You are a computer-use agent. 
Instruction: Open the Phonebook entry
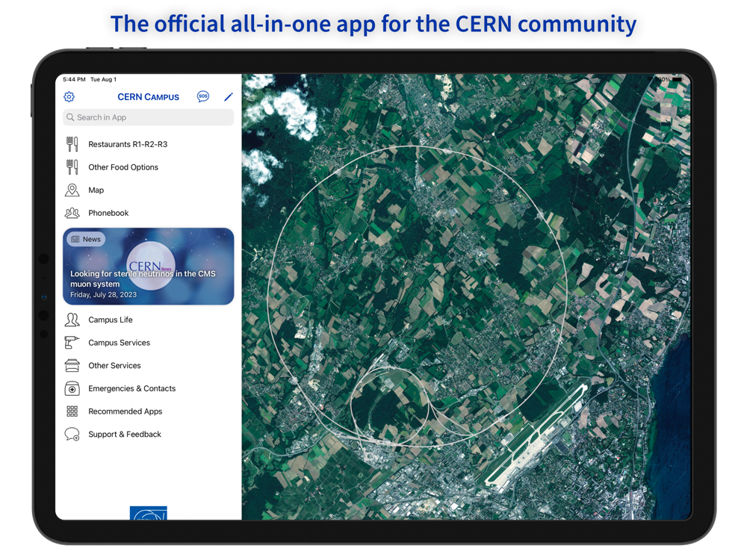click(x=148, y=213)
